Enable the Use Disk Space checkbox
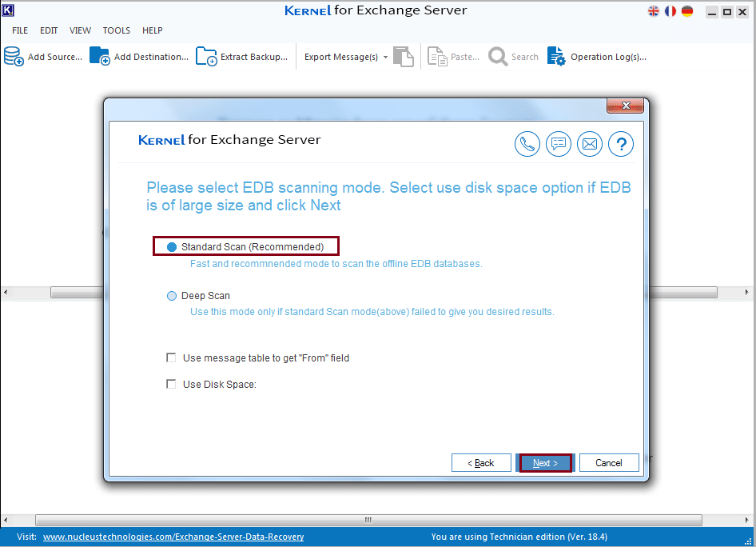This screenshot has height=547, width=756. click(x=171, y=384)
